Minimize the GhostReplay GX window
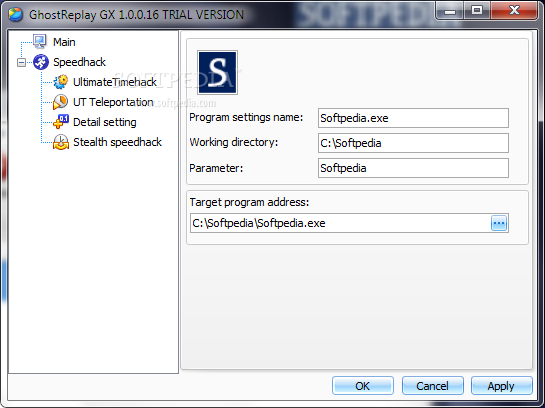The image size is (545, 408). (x=450, y=11)
